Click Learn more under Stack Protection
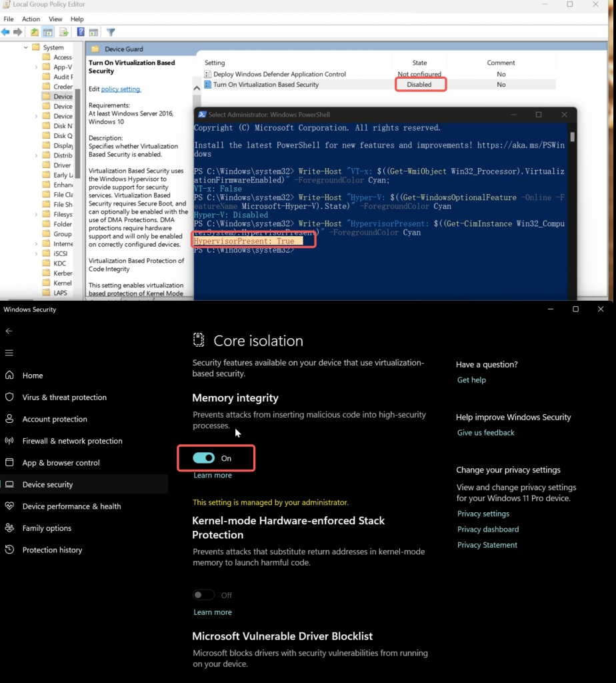616x683 pixels. [213, 612]
